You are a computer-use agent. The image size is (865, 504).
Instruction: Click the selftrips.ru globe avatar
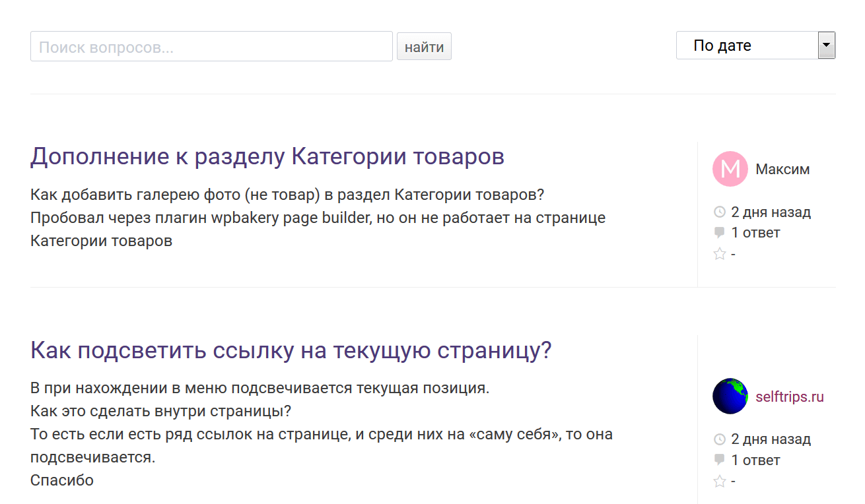[730, 396]
